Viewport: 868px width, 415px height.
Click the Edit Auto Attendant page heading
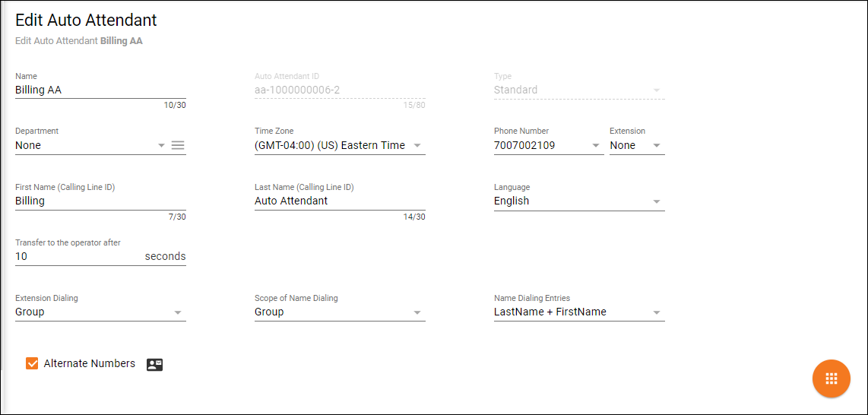coord(86,21)
